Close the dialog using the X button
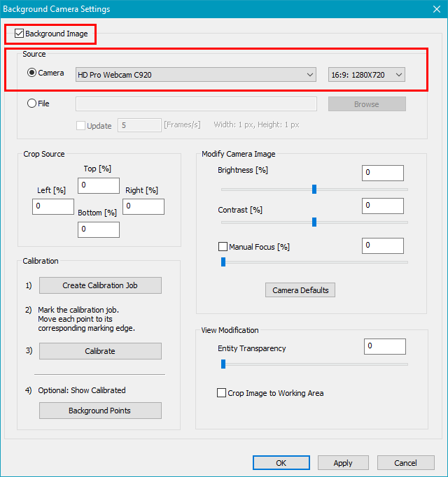Image resolution: width=448 pixels, height=477 pixels. (435, 9)
